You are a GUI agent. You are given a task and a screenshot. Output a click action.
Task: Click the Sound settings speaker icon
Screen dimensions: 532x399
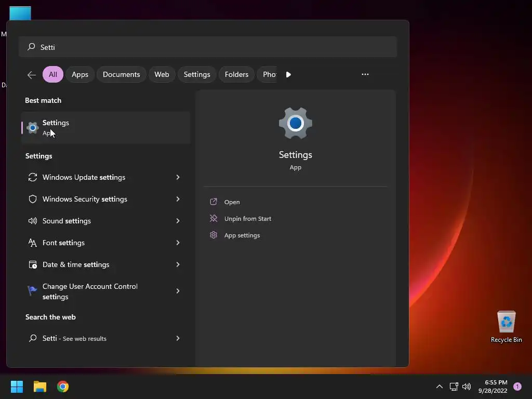(x=33, y=221)
